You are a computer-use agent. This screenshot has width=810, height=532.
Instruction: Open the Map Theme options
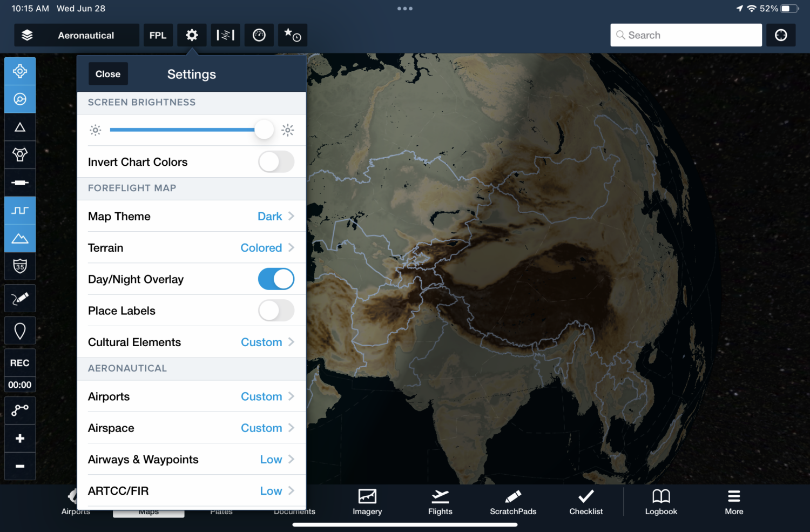pos(270,216)
